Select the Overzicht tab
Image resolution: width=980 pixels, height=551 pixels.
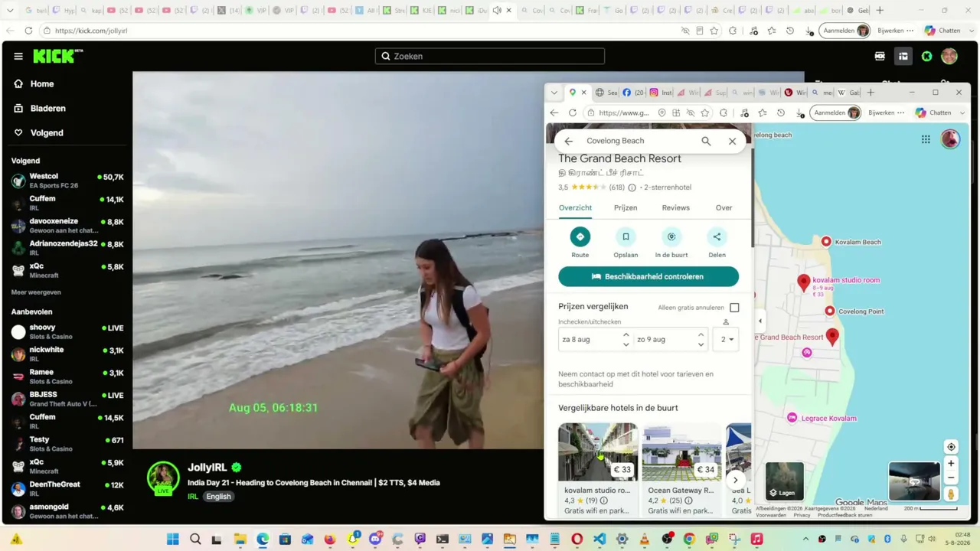click(575, 208)
